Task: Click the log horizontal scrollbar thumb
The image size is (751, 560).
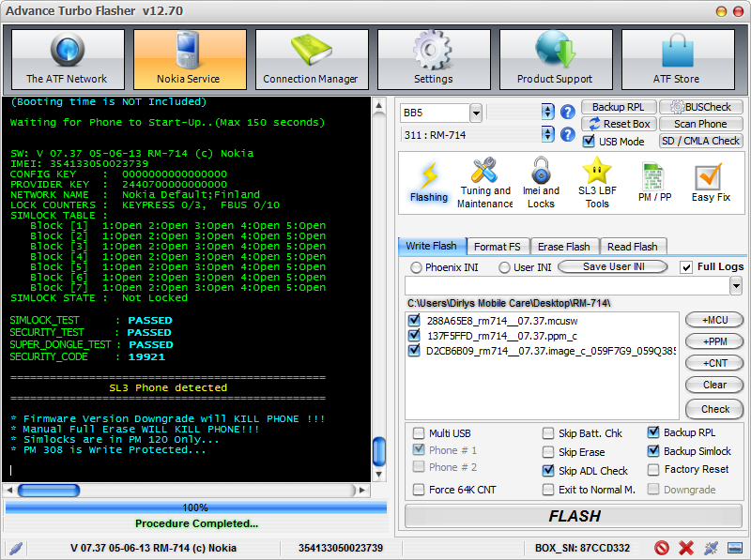Action: click(49, 491)
